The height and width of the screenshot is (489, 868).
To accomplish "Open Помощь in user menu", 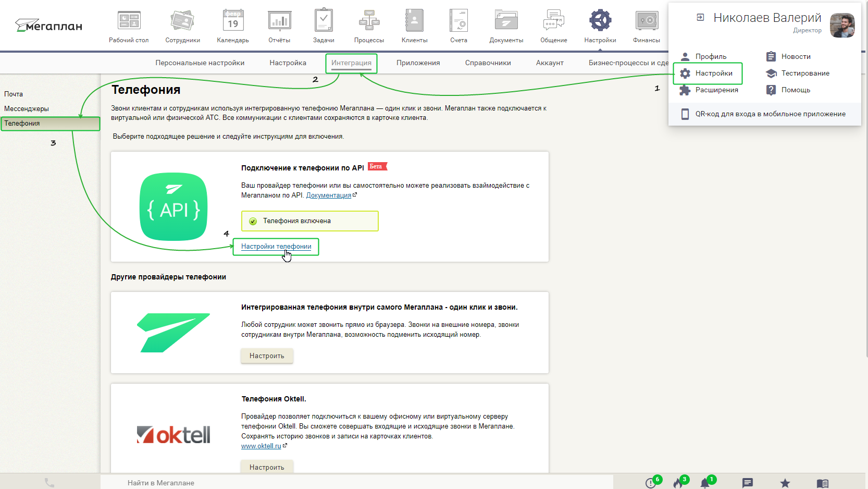I will click(x=788, y=90).
